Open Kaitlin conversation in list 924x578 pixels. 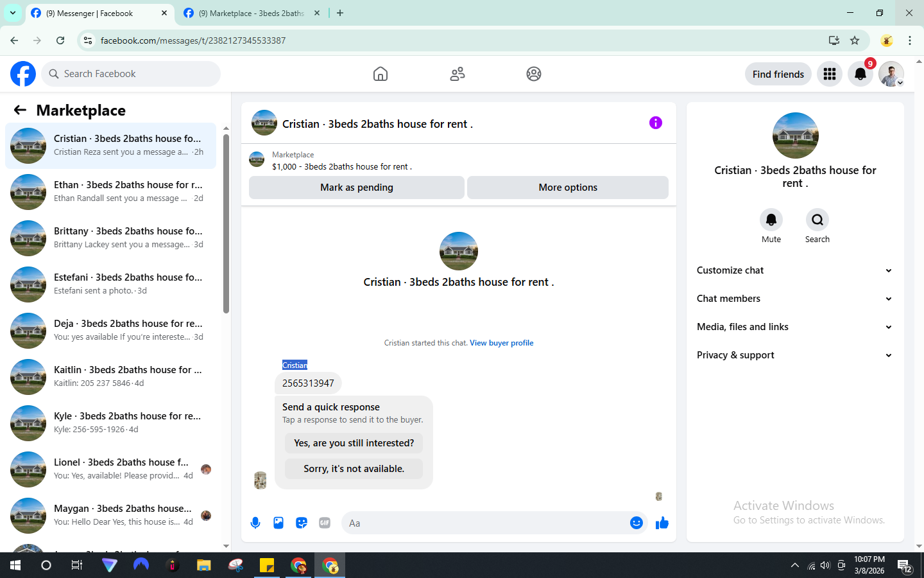(110, 377)
